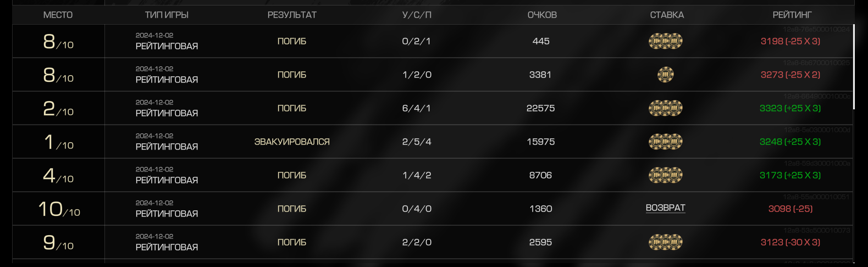Select the СТАВКА column header

click(667, 15)
